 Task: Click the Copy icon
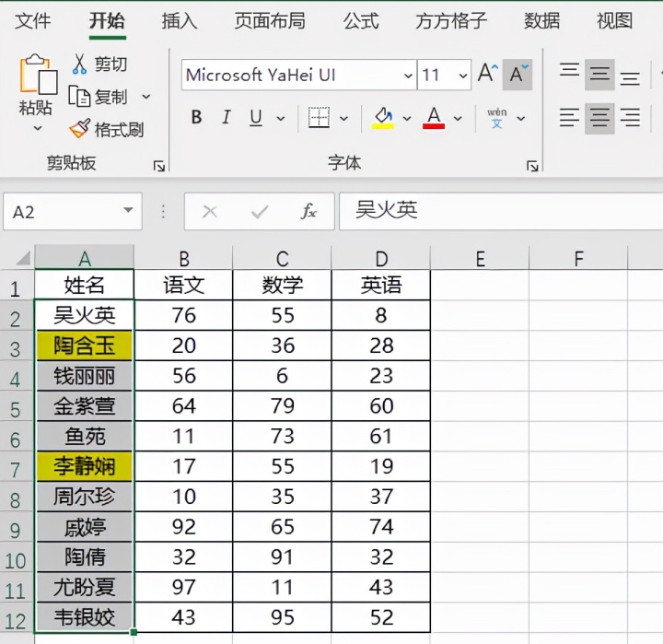[x=79, y=97]
